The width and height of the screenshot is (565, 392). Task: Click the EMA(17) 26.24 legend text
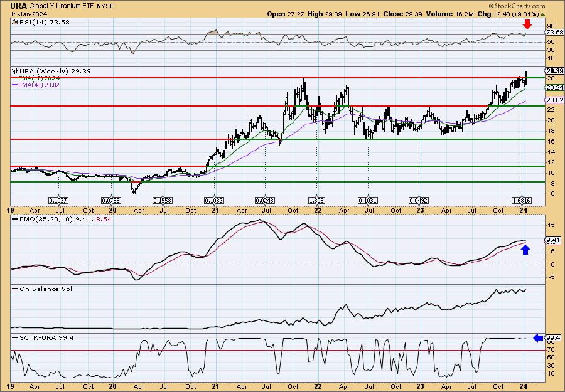pos(40,78)
